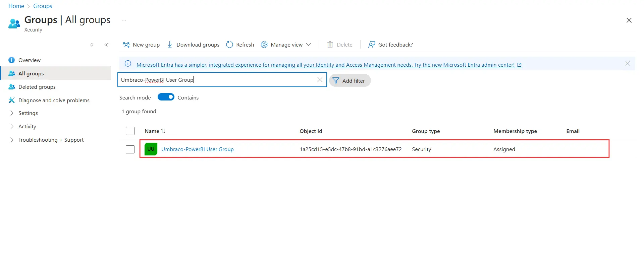Click the Refresh button label
Image resolution: width=644 pixels, height=273 pixels.
tap(245, 45)
